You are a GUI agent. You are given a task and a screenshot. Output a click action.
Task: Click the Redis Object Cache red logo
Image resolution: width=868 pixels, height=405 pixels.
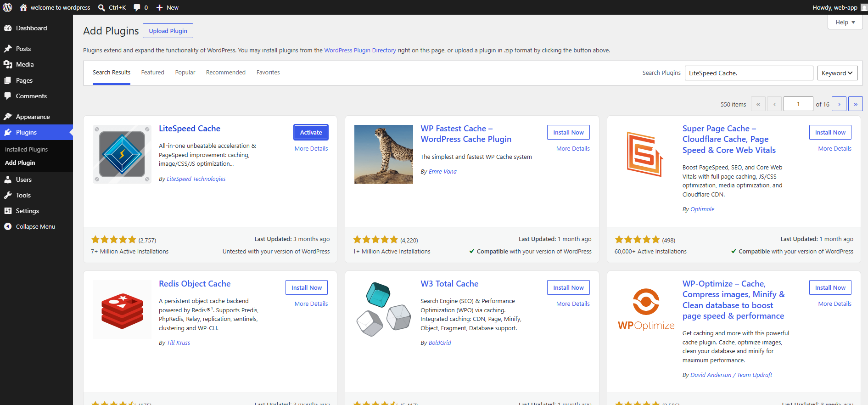coord(122,309)
